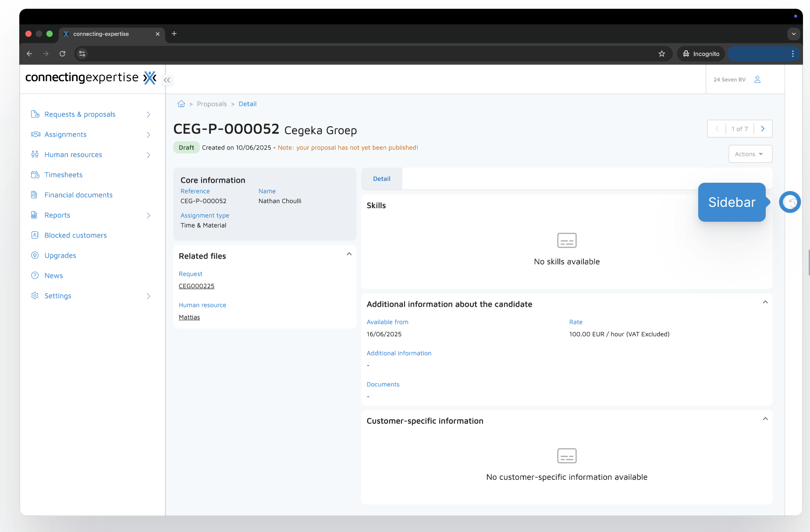Collapse the Customer-specific information section

pyautogui.click(x=765, y=419)
